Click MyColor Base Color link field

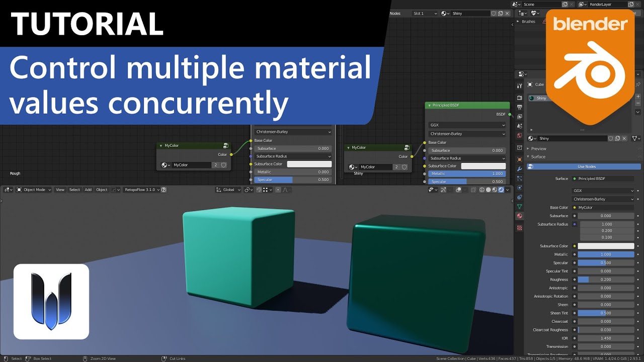603,207
